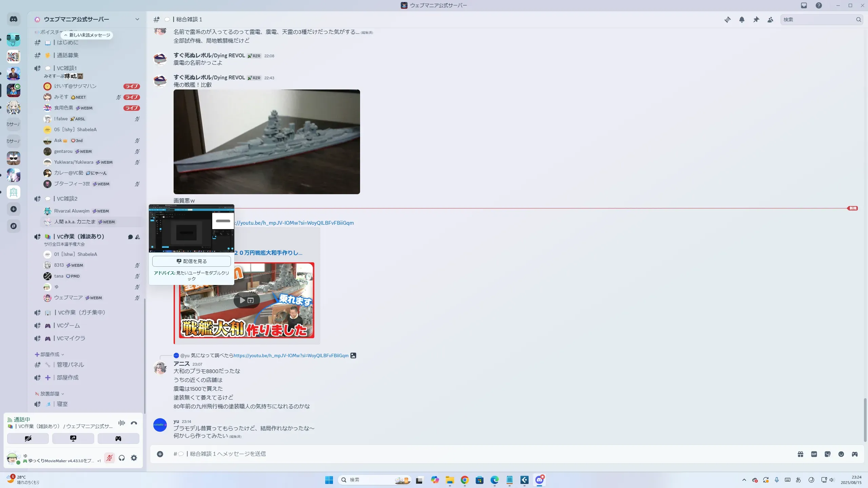
Task: Open the emoji picker in message bar
Action: [841, 454]
